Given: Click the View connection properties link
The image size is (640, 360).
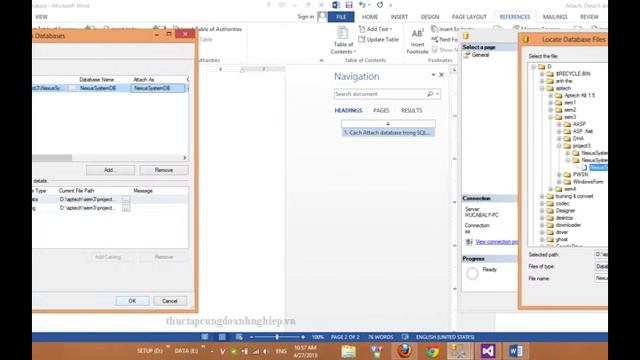Looking at the screenshot, I should point(497,242).
